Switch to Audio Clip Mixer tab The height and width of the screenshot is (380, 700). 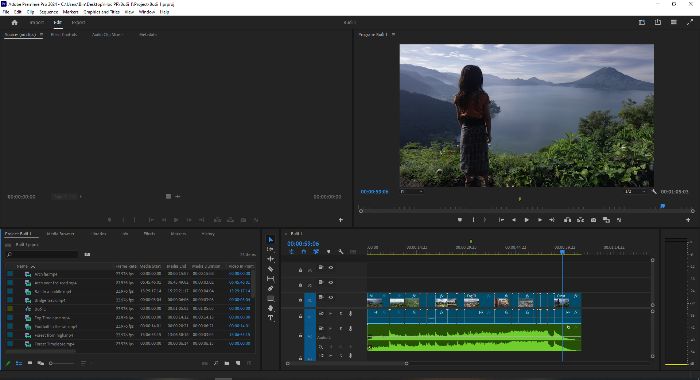(x=106, y=34)
